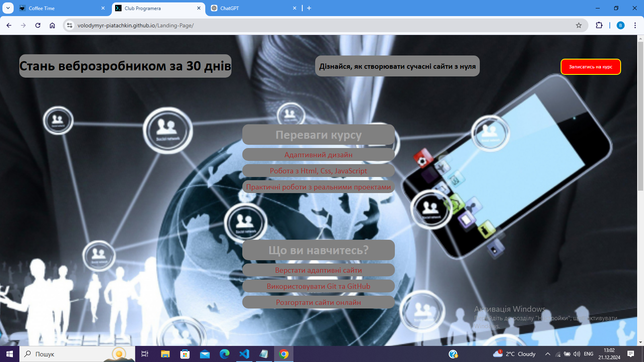Open the weather widget 2°C Cloudy
Screen dimensions: 644x362
click(514, 354)
